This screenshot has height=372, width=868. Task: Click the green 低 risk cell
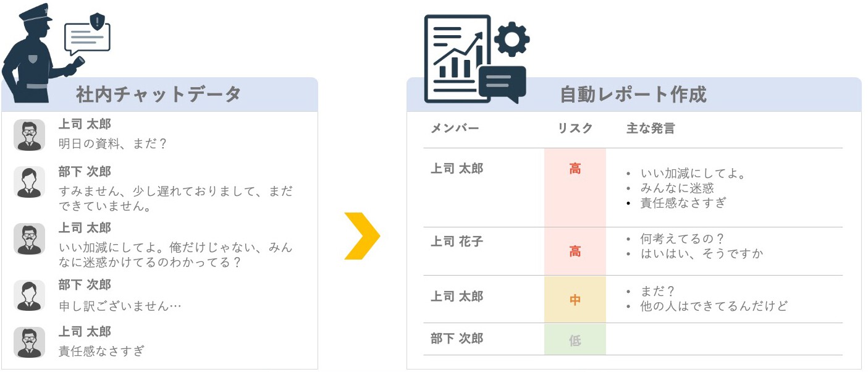[x=575, y=339]
